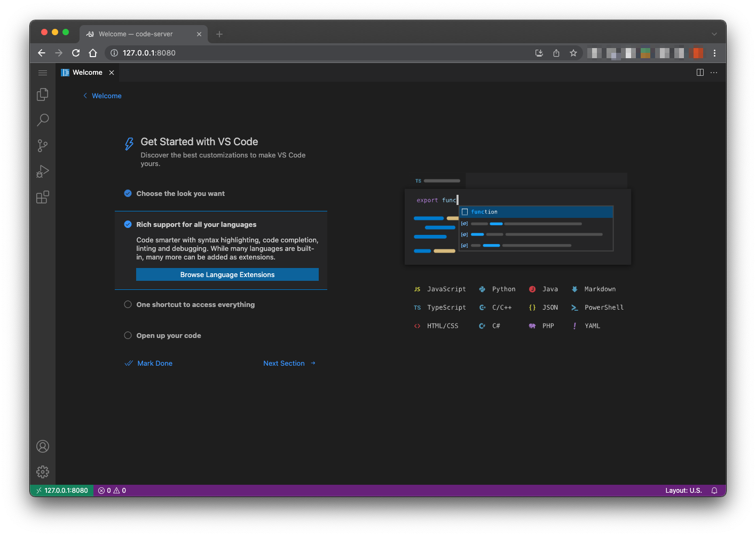This screenshot has width=756, height=536.
Task: Click browser back arrow
Action: (x=42, y=53)
